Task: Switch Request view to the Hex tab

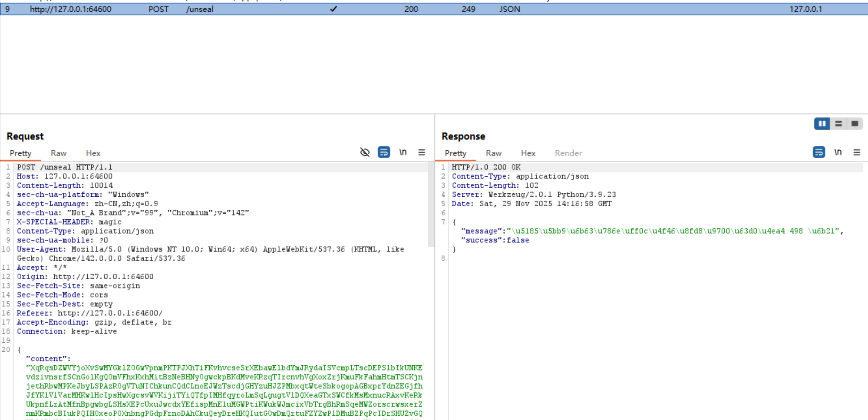Action: (93, 153)
